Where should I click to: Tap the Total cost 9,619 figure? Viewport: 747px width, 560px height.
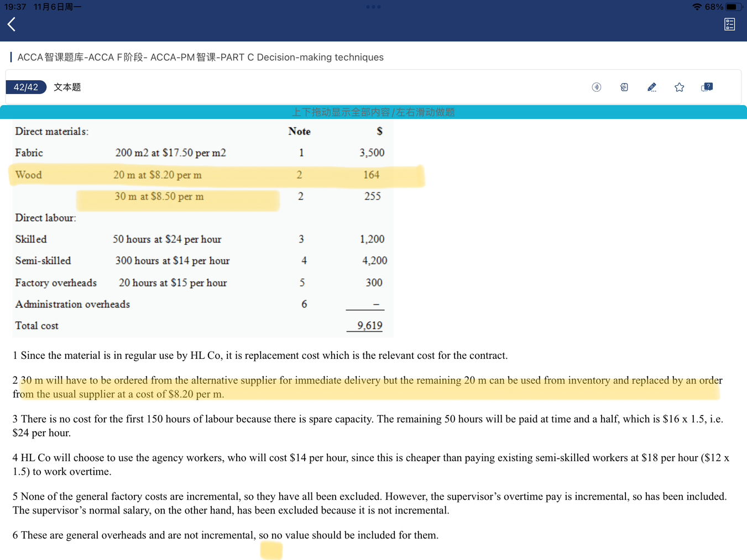click(x=369, y=326)
